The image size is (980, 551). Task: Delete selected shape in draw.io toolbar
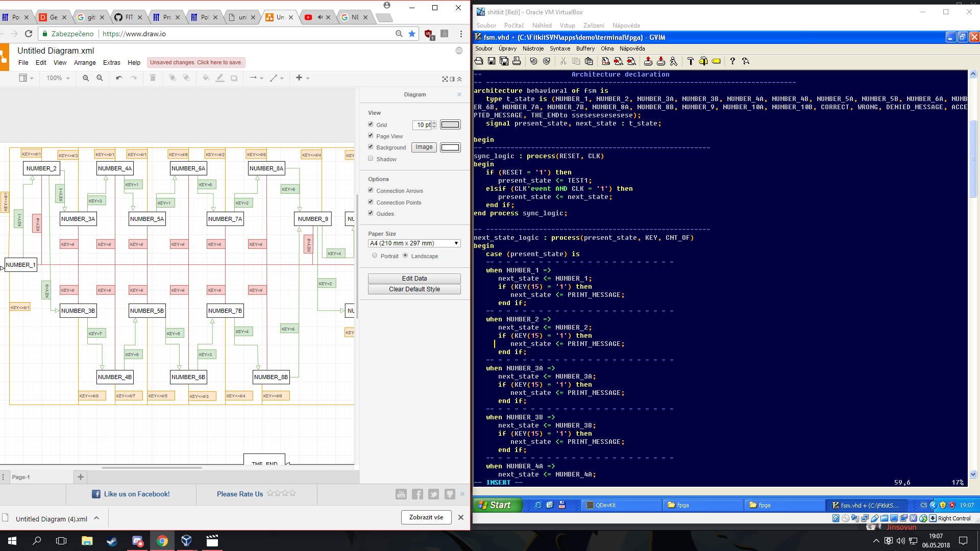pos(153,78)
